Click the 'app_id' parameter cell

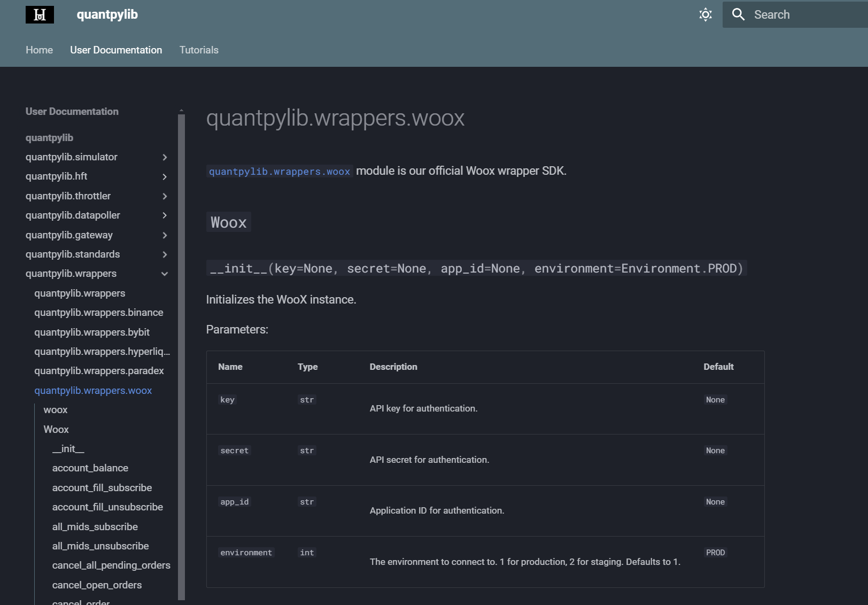tap(234, 502)
